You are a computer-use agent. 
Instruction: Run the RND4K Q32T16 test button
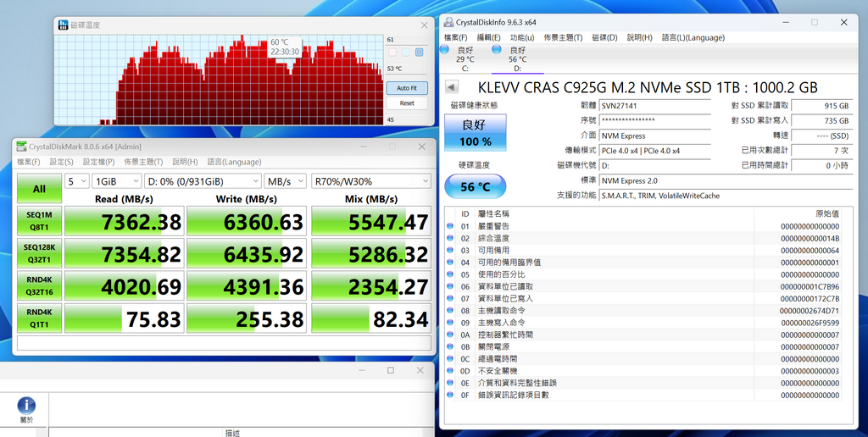coord(39,286)
